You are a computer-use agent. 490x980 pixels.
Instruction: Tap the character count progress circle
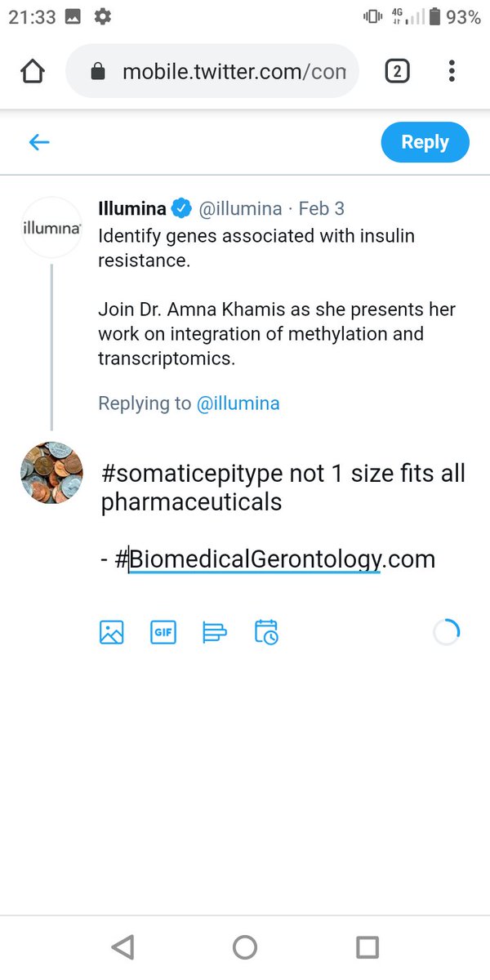(x=447, y=631)
